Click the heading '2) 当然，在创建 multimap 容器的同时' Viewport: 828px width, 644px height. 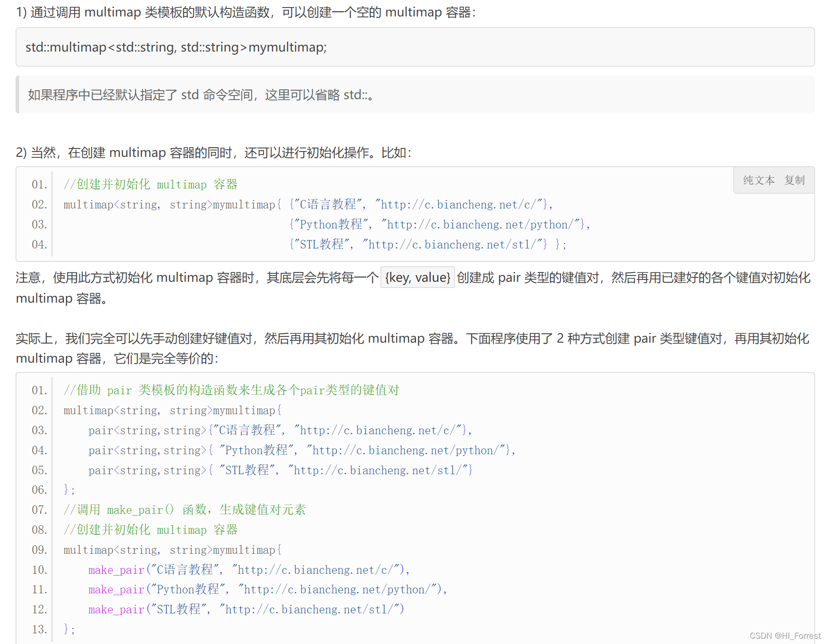point(214,152)
